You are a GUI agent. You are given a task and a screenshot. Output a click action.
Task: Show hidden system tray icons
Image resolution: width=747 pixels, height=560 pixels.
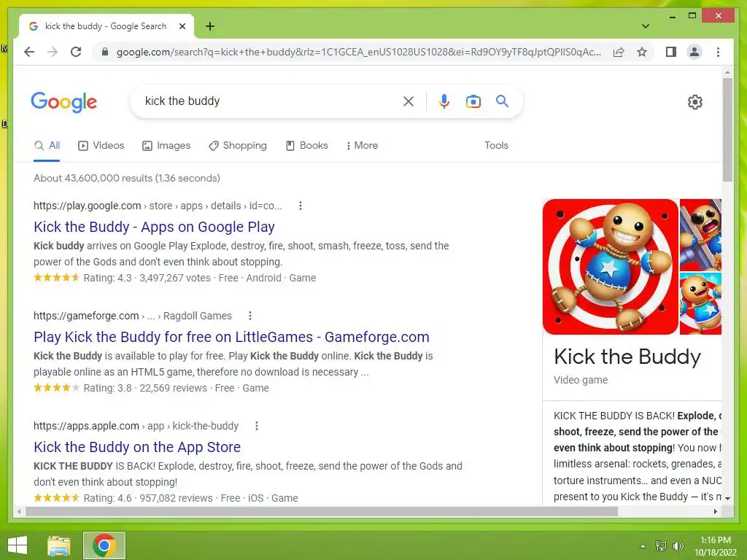coord(643,546)
